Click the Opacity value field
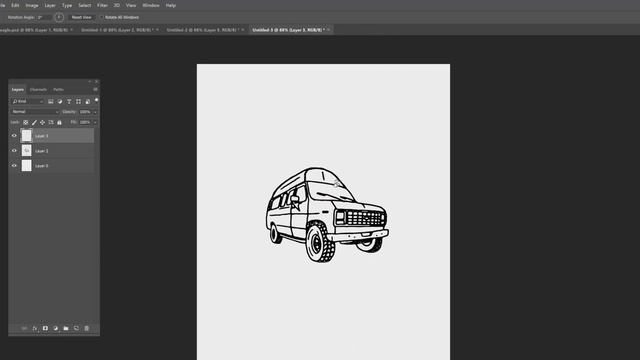The image size is (640, 360). pos(85,112)
